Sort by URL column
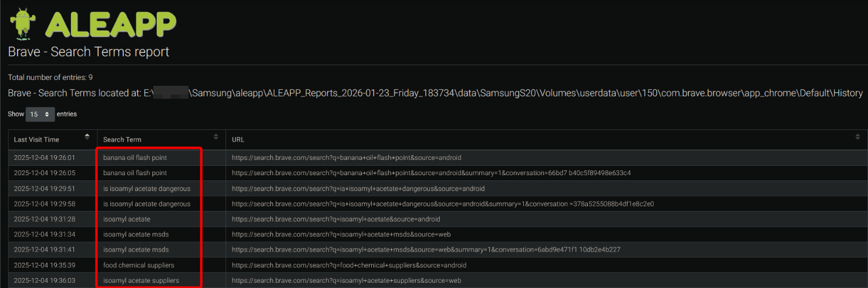The width and height of the screenshot is (868, 288). click(x=546, y=139)
